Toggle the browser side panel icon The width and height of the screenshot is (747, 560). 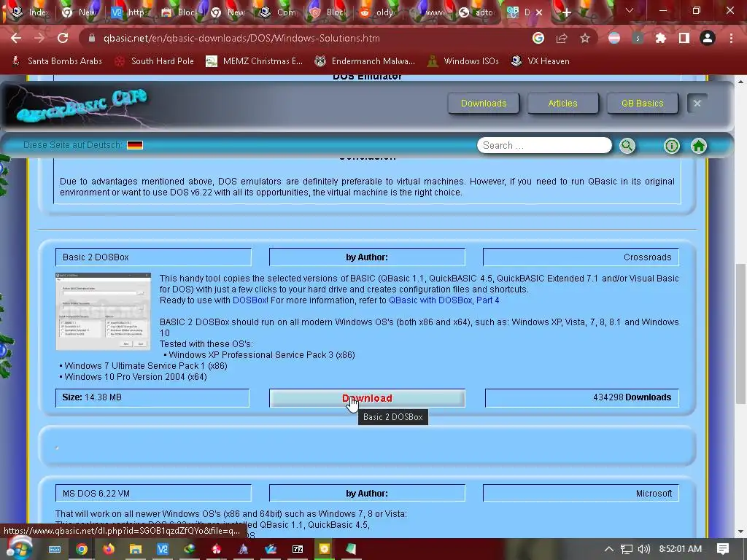point(684,38)
